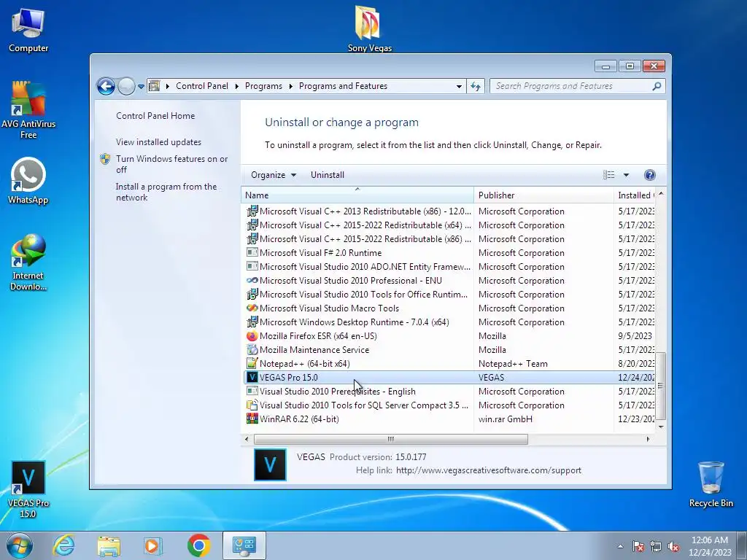Image resolution: width=747 pixels, height=560 pixels.
Task: Sort by Installed On column header
Action: point(635,195)
